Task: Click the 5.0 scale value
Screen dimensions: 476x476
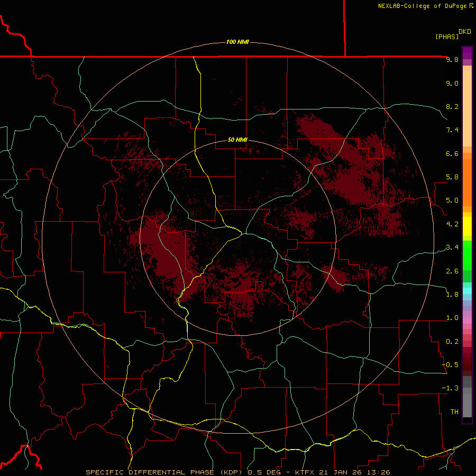Action: 452,200
